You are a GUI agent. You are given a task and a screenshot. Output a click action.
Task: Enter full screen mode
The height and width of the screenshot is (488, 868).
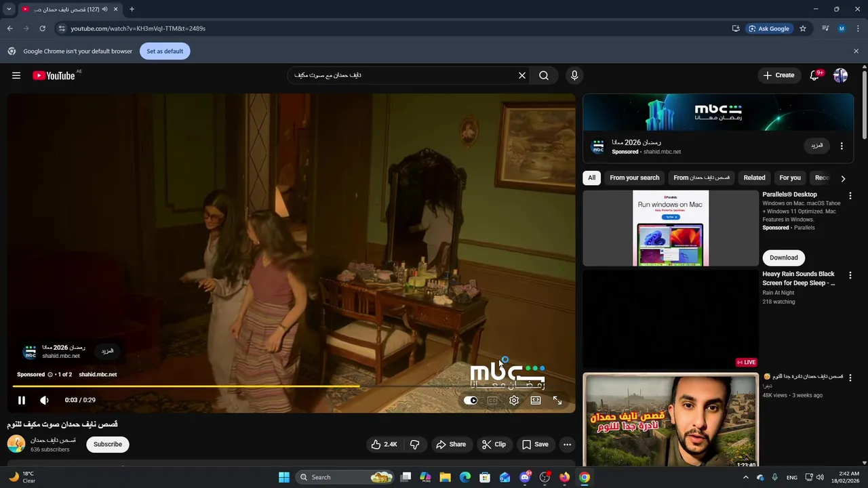[x=557, y=401]
